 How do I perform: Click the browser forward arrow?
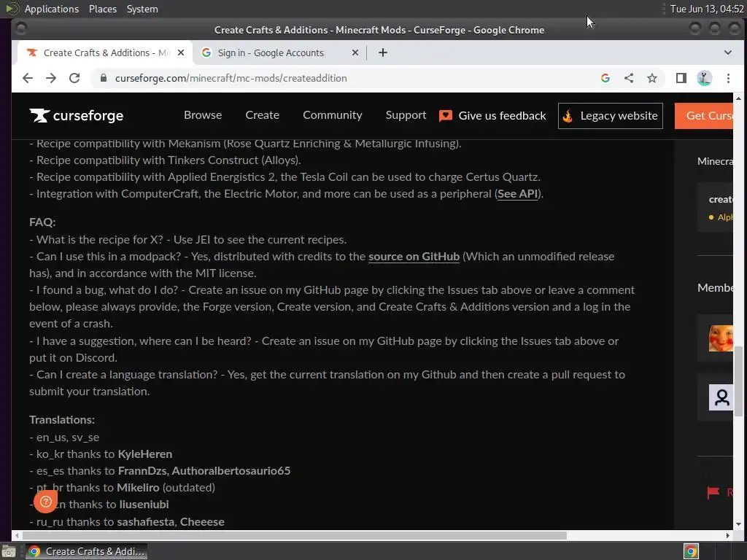(51, 78)
